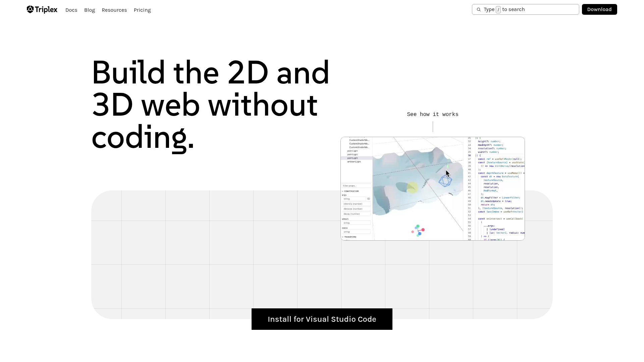Click Install for Visual Studio Code
Viewport: 644px width, 362px height.
point(322,319)
